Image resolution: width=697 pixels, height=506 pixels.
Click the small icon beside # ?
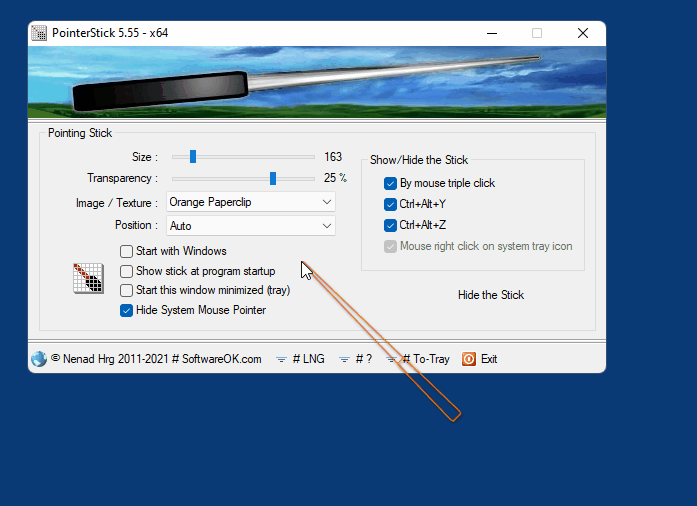tap(344, 359)
